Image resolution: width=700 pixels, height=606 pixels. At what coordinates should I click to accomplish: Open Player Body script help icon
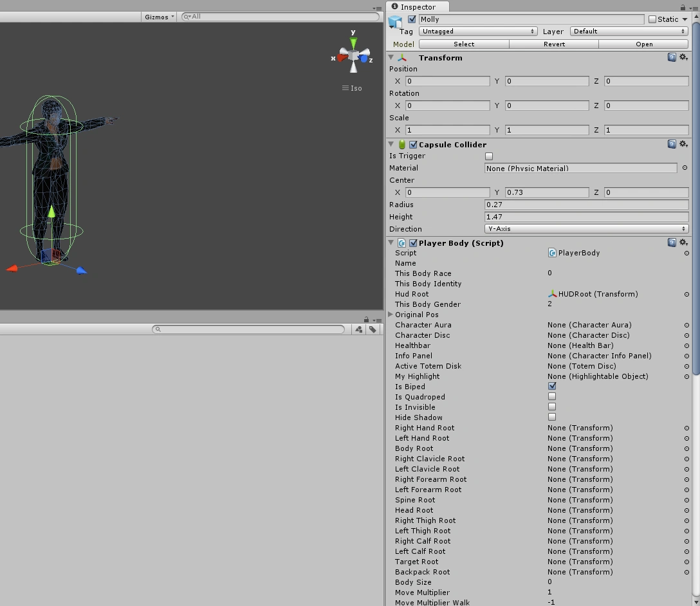[x=672, y=243]
